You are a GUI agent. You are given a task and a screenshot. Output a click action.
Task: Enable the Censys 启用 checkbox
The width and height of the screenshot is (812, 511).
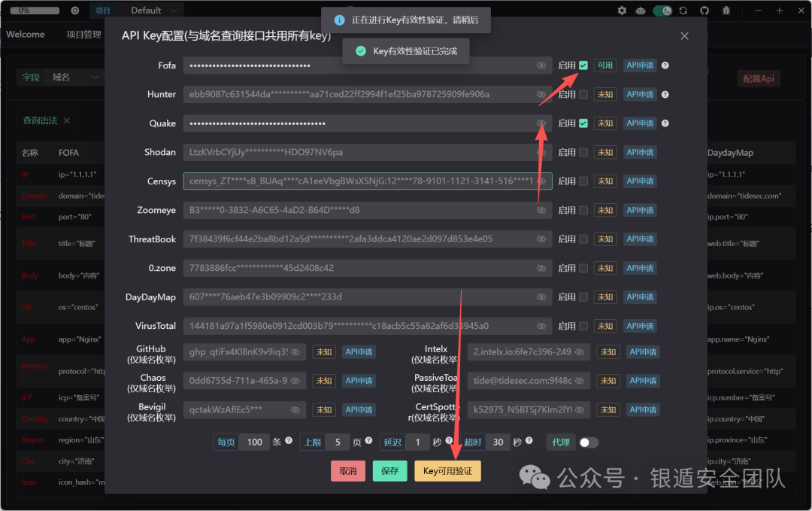(583, 181)
